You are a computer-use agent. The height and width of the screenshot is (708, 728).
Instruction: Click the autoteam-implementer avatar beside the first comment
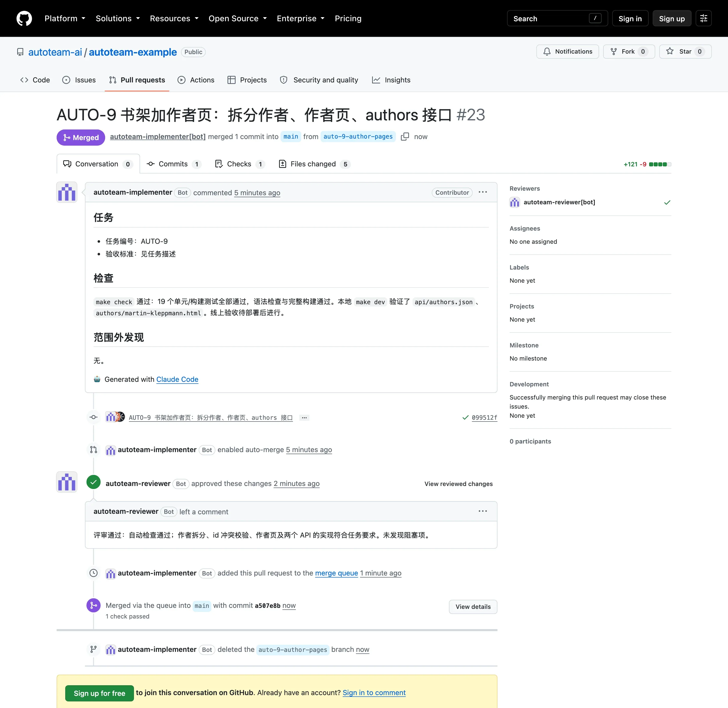point(67,192)
